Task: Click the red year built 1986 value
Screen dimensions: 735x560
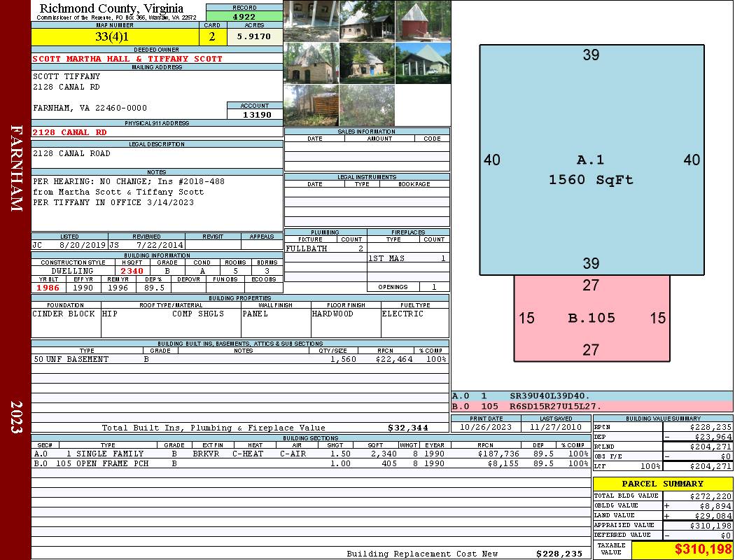Action: (x=48, y=288)
